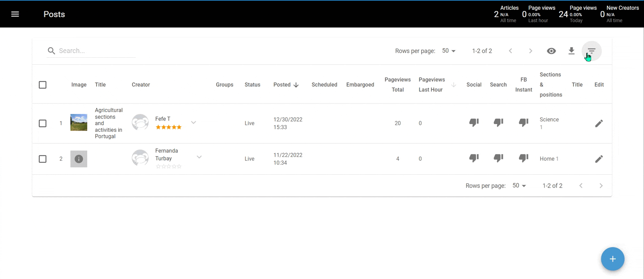Check the box for row 1 post

pyautogui.click(x=43, y=123)
